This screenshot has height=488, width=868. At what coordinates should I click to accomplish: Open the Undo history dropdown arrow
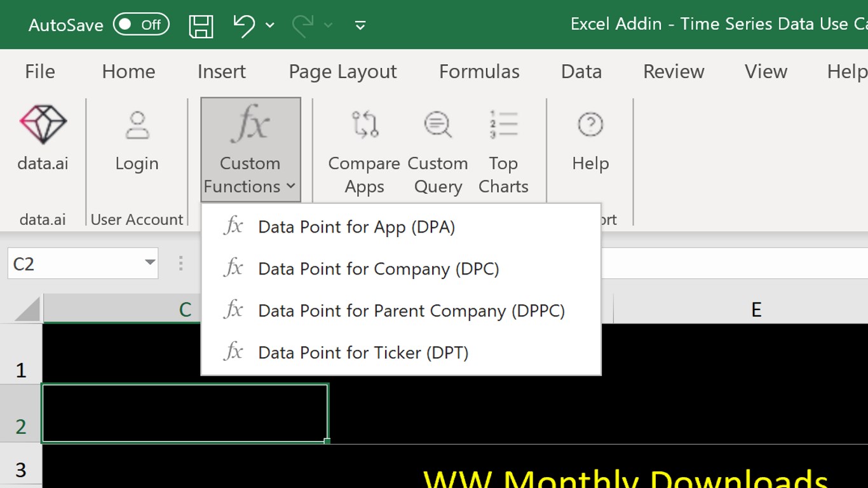click(270, 25)
